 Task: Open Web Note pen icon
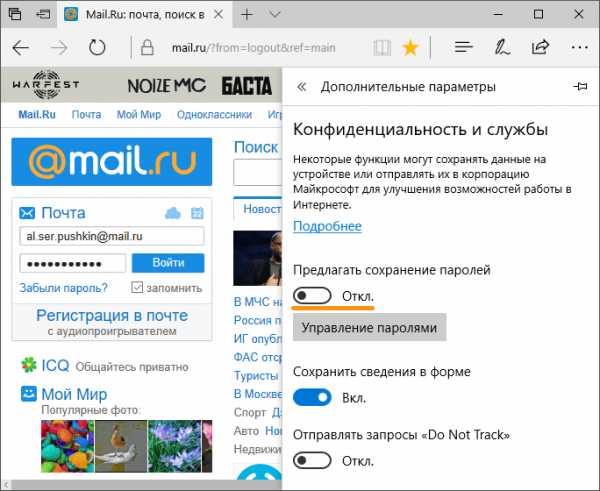point(502,48)
